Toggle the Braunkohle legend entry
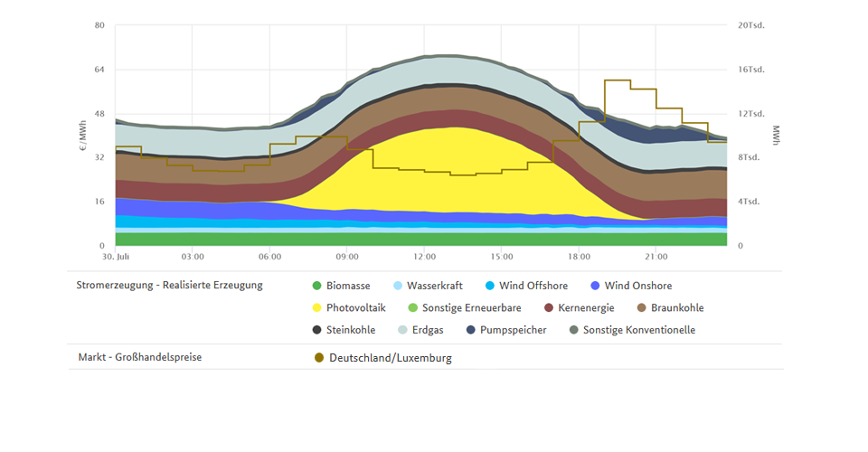 [x=670, y=308]
